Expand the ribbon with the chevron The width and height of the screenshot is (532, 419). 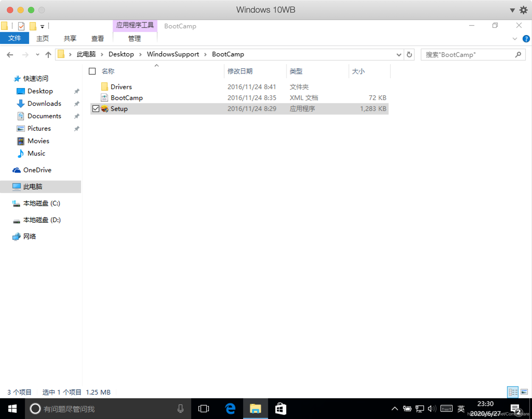tap(515, 39)
